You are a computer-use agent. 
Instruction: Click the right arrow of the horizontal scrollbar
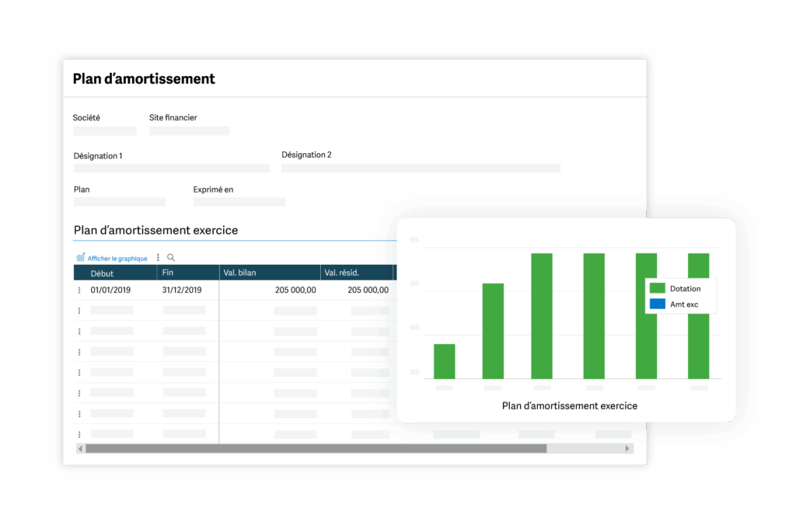tap(628, 448)
